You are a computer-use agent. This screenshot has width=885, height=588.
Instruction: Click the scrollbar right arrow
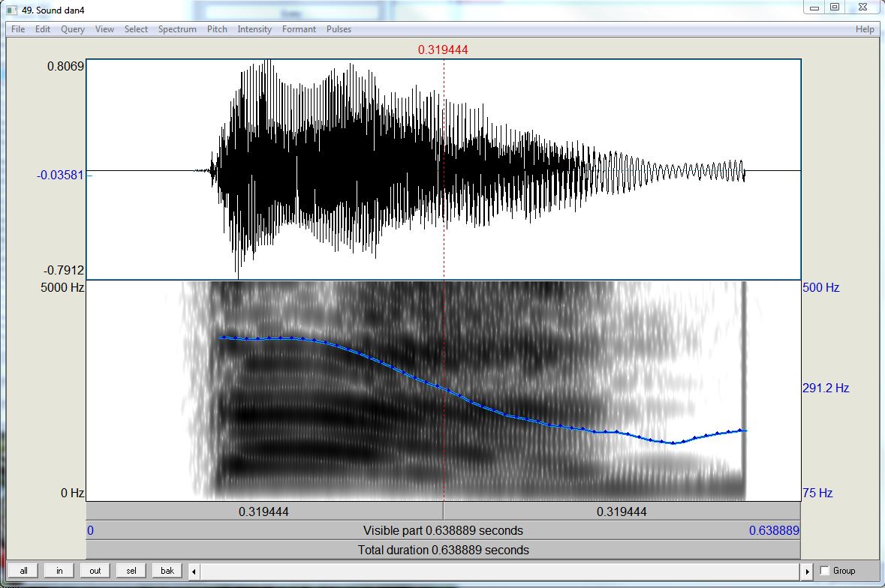pyautogui.click(x=807, y=571)
